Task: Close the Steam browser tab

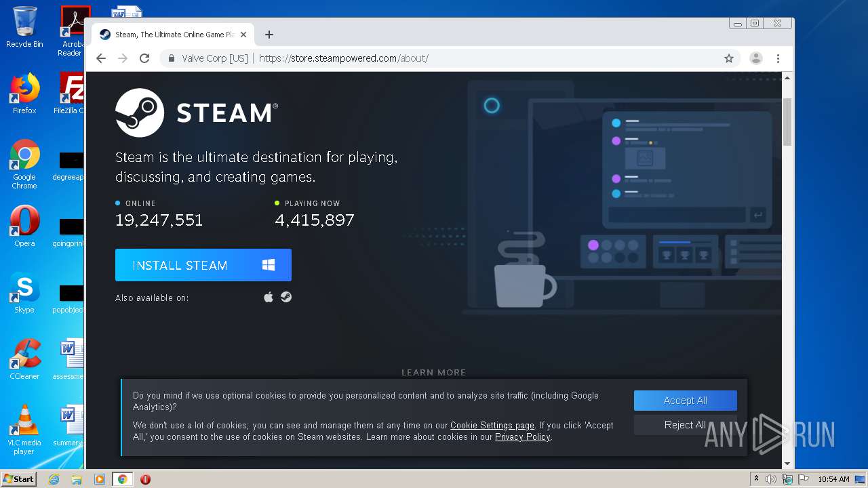Action: point(243,35)
